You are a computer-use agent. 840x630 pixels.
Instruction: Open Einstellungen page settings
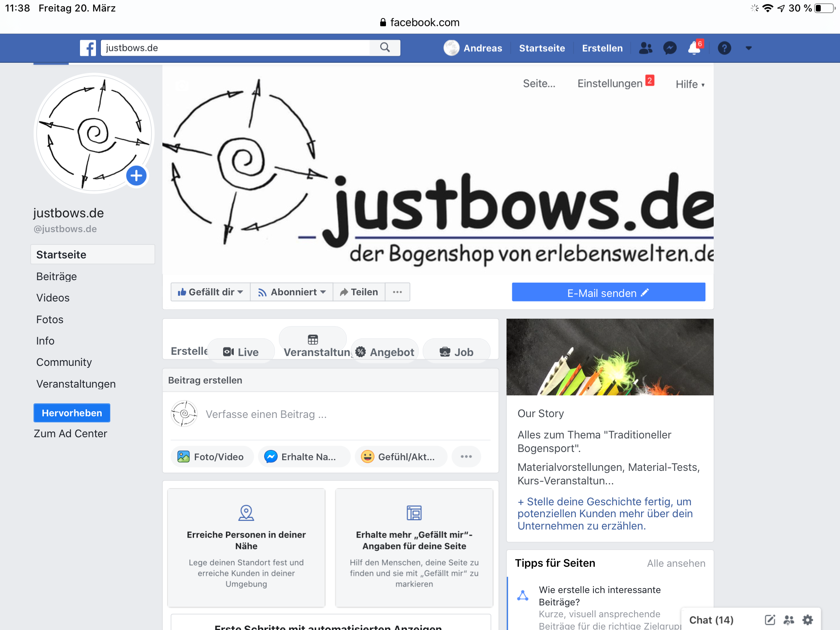click(x=610, y=84)
